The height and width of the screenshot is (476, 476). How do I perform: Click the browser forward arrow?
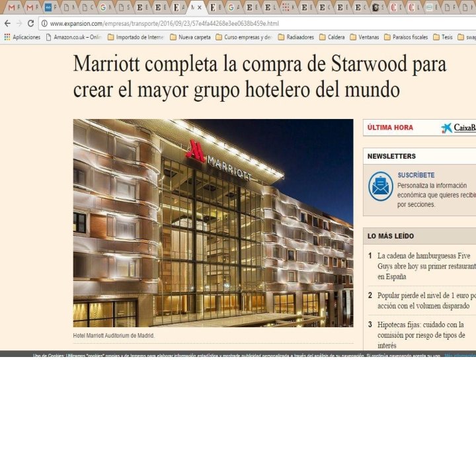click(x=19, y=23)
